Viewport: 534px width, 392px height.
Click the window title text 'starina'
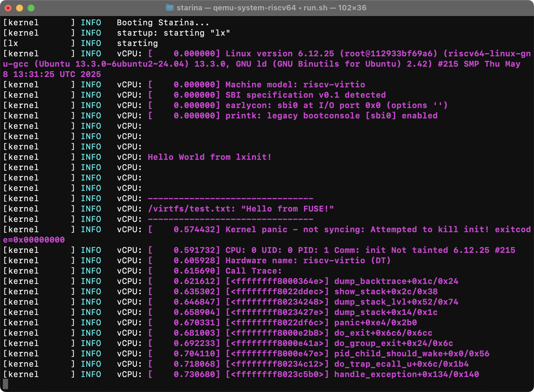[x=189, y=8]
